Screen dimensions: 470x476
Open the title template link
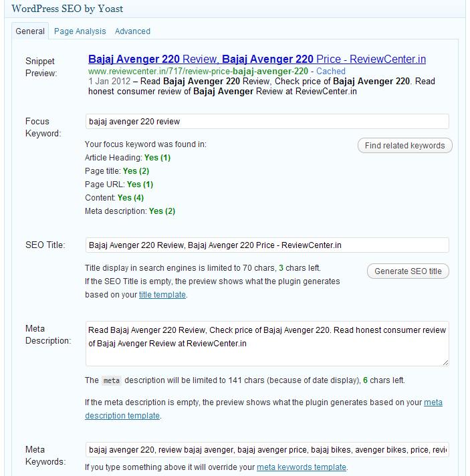162,295
